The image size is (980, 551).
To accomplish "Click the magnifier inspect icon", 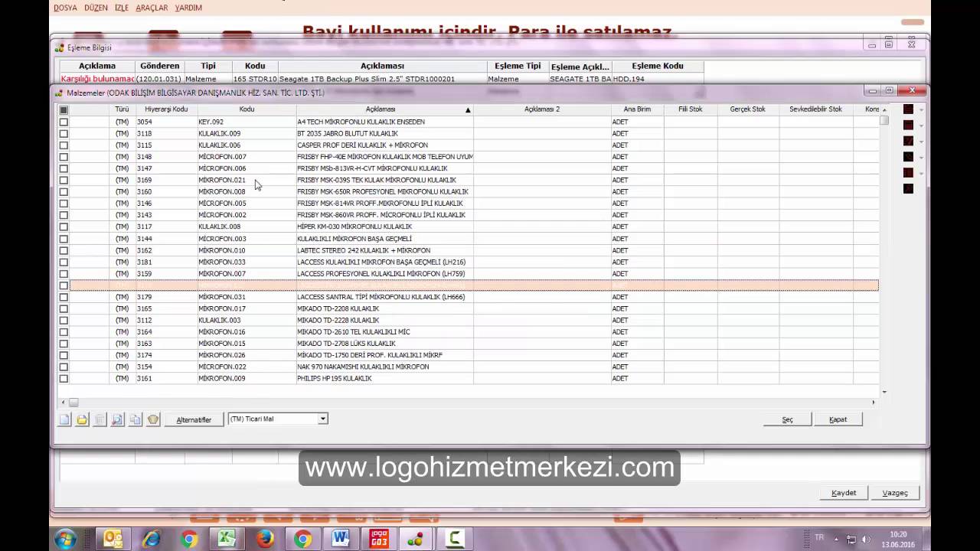I will 117,419.
